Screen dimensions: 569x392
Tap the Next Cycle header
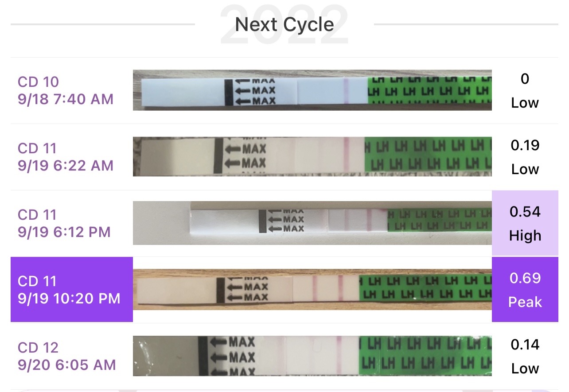click(284, 24)
